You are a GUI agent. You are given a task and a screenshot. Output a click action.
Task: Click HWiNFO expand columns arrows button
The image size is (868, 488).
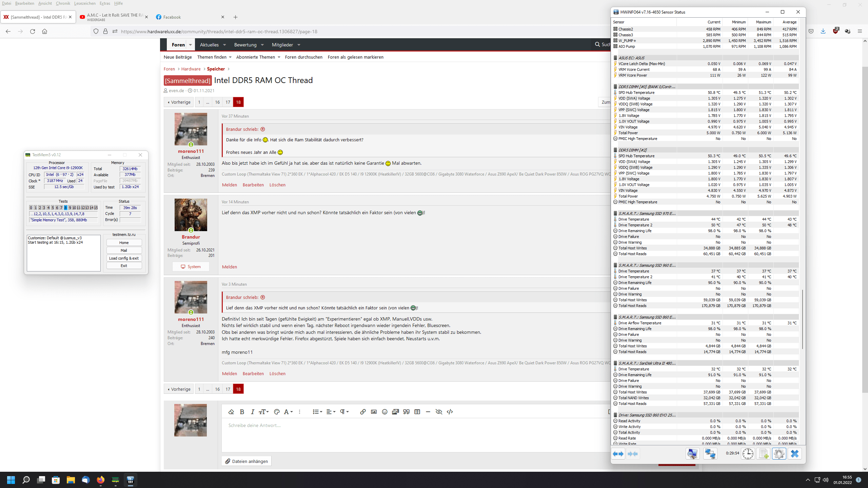tap(618, 454)
